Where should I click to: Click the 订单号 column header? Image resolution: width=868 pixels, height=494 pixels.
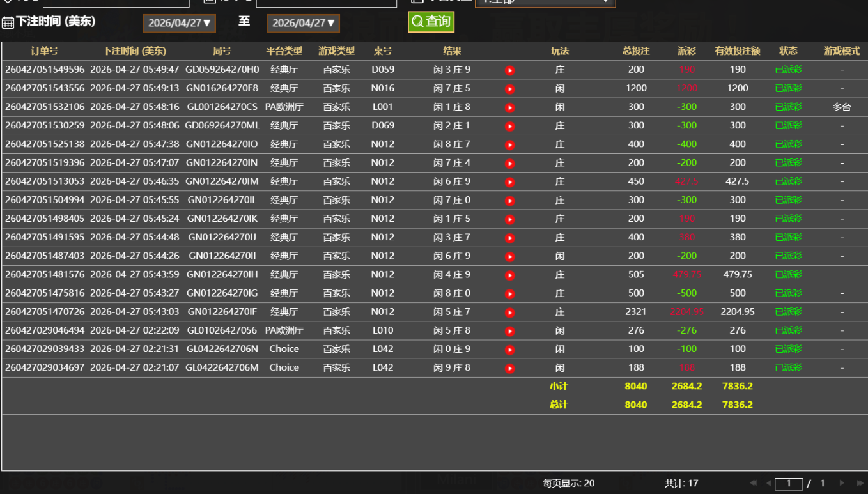(x=45, y=51)
